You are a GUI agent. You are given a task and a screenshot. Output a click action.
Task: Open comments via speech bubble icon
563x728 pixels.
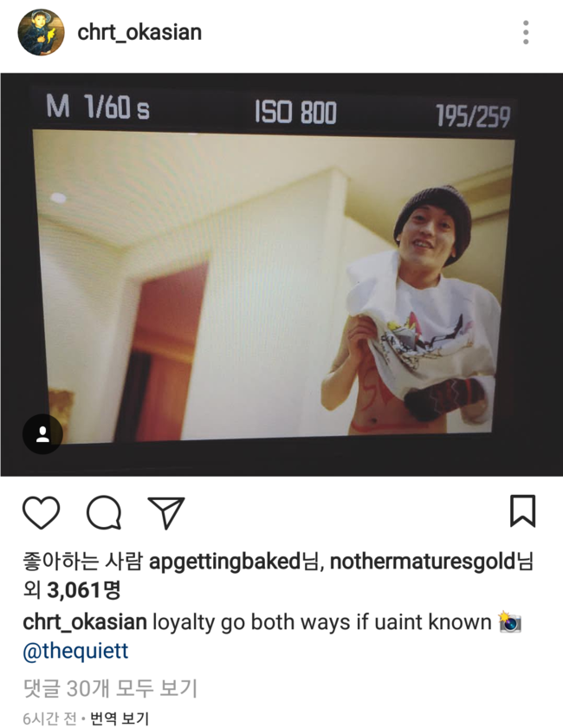click(x=104, y=512)
